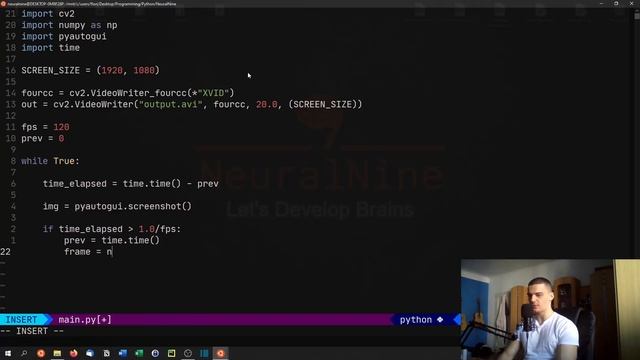Maximize or restore the terminal window

pyautogui.click(x=616, y=3)
